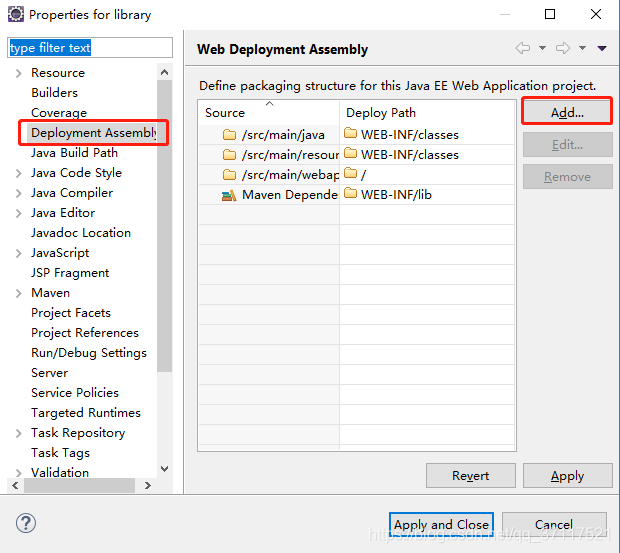The image size is (620, 553).
Task: Click the Add... button
Action: tap(567, 113)
